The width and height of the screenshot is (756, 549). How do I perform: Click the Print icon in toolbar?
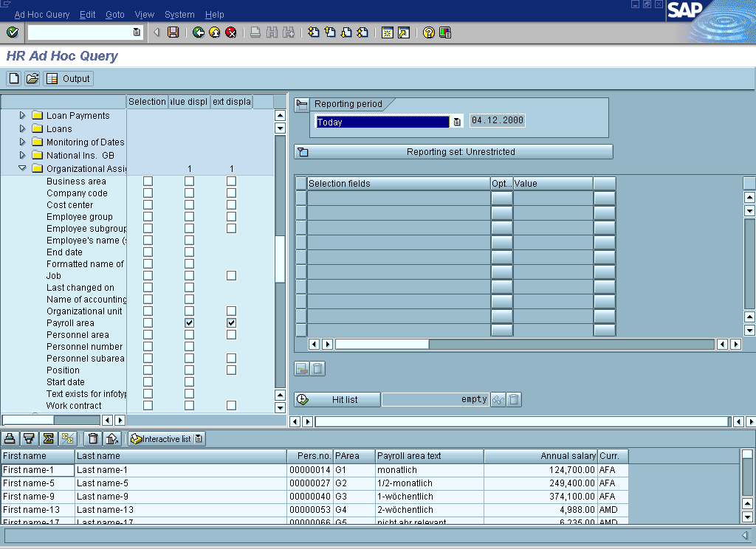tap(255, 32)
